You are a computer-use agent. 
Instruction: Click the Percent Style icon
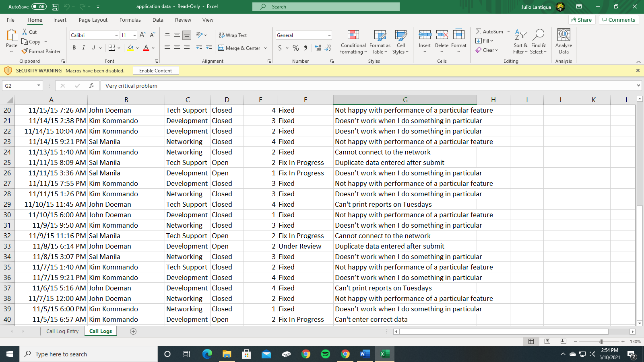pyautogui.click(x=296, y=48)
